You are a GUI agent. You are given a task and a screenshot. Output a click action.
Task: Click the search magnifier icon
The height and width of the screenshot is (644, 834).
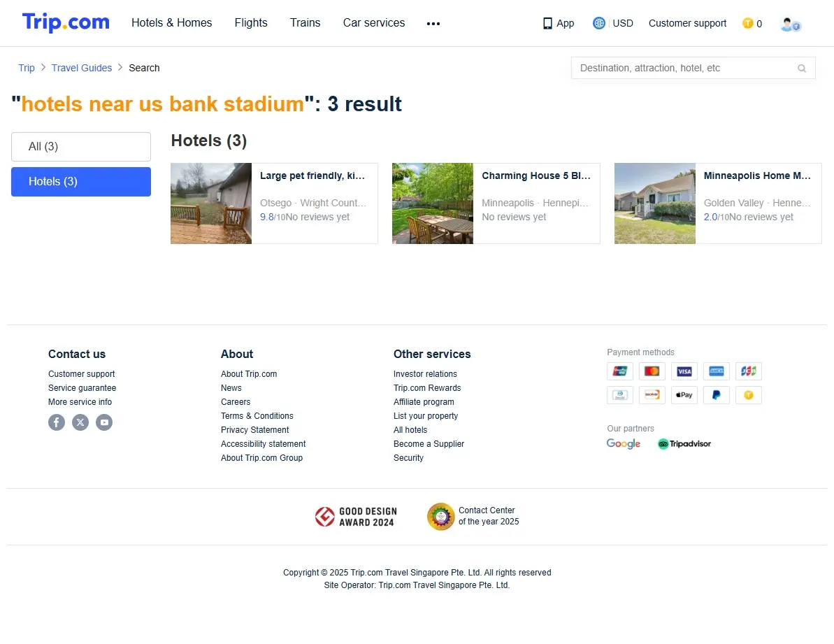pyautogui.click(x=802, y=68)
